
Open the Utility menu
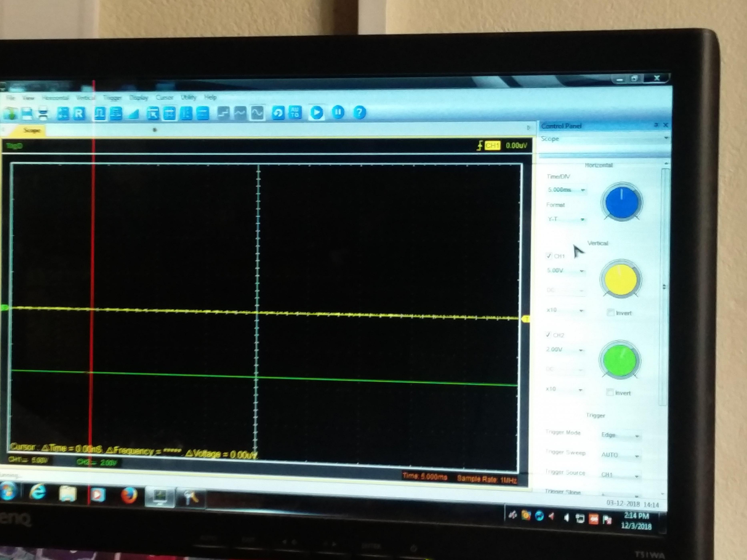[189, 97]
